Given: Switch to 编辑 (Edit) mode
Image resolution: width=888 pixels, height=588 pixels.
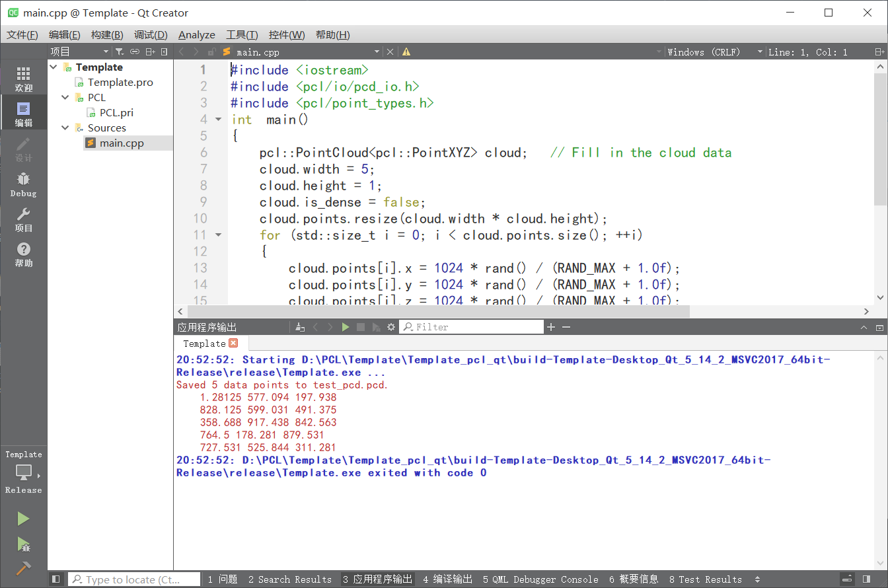Looking at the screenshot, I should tap(24, 114).
